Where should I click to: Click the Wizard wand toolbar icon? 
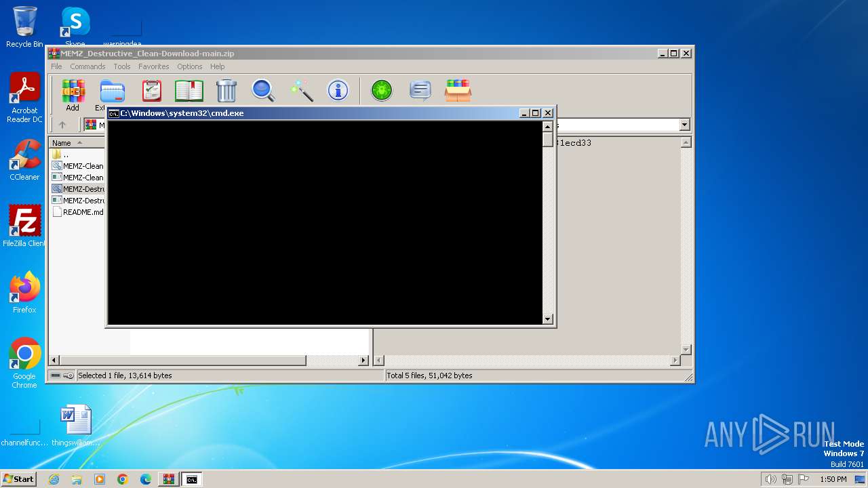pos(301,90)
